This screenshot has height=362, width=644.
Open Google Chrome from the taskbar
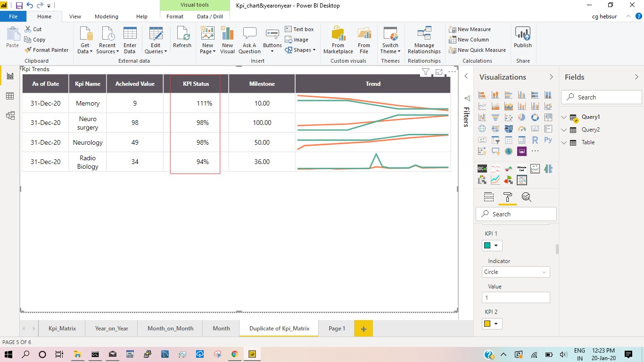point(235,354)
